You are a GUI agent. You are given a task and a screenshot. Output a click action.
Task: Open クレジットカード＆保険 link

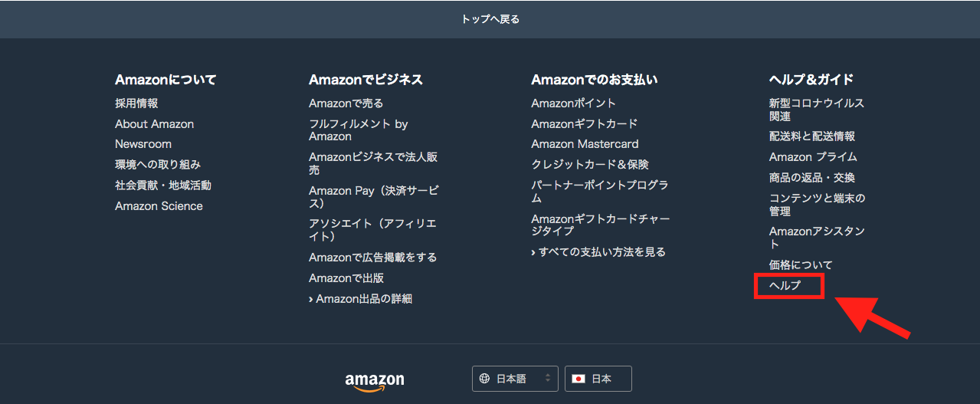point(590,165)
